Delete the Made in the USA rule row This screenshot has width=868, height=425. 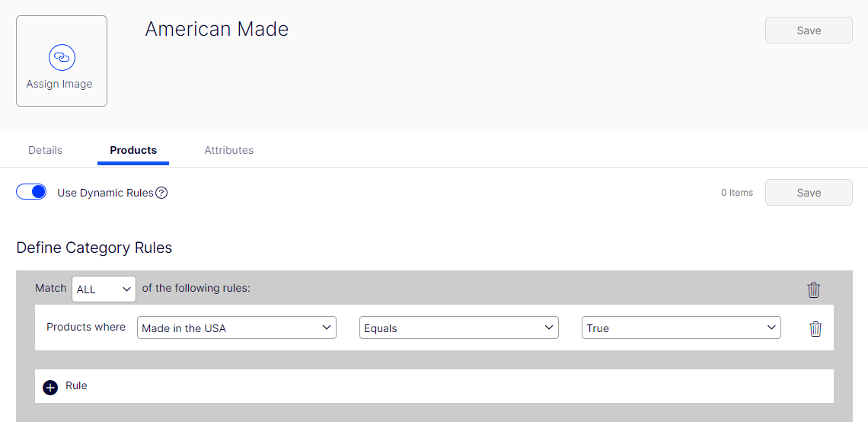[815, 329]
